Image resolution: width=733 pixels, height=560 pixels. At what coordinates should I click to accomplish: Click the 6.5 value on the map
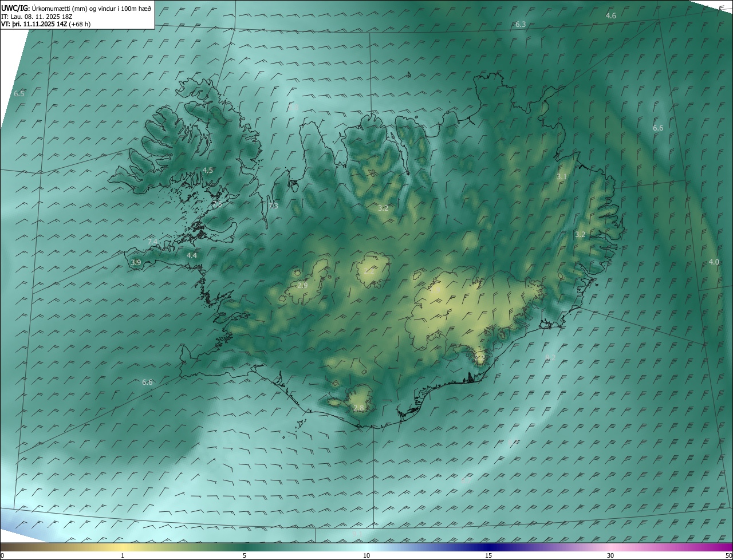(19, 93)
